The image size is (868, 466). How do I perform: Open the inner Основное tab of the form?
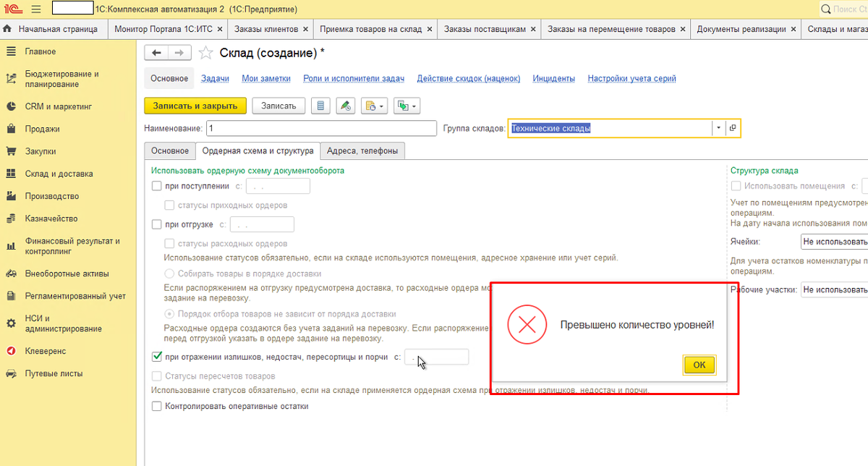pyautogui.click(x=170, y=151)
